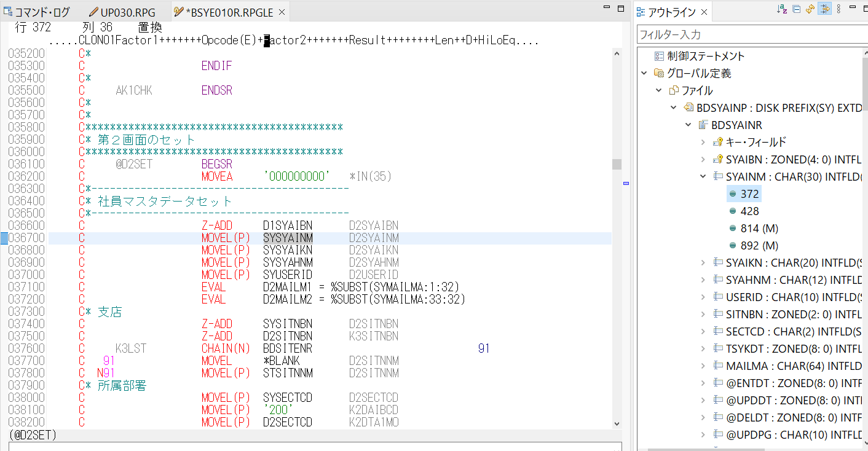Screen dimensions: 868x451
Task: Click the 行 372 列 36 置換 position indicator
Action: [89, 28]
